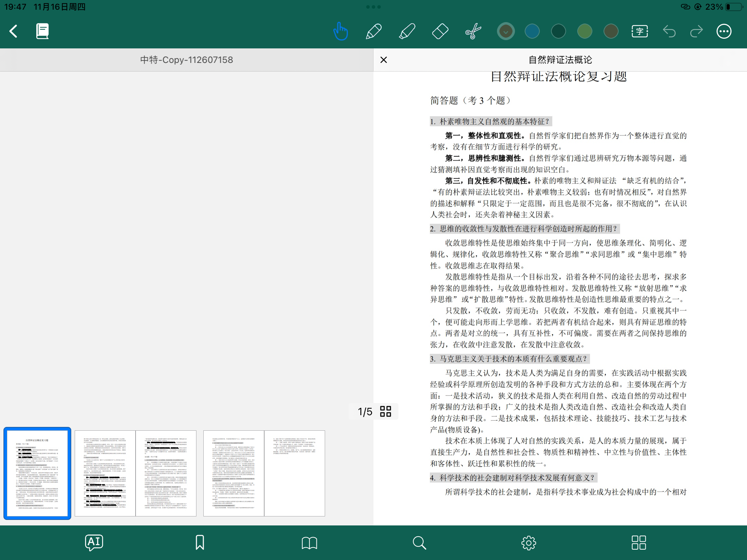747x560 pixels.
Task: Open search in document
Action: pos(419,543)
